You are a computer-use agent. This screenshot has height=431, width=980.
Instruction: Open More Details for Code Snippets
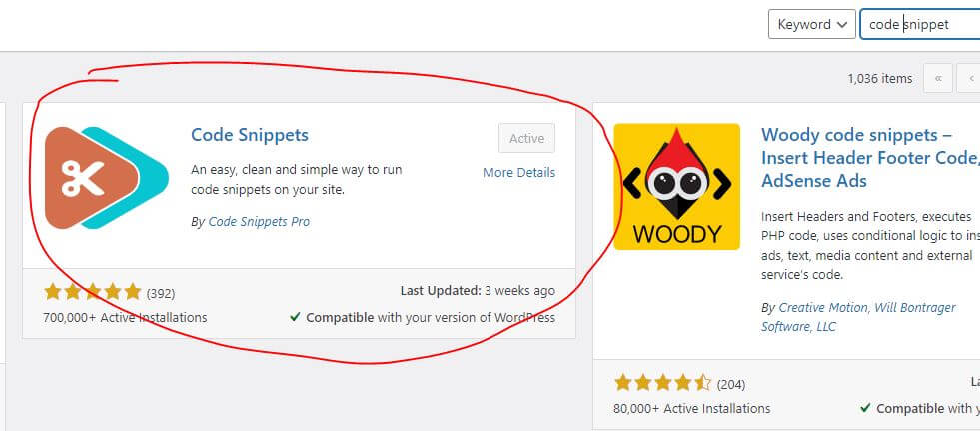pos(518,173)
